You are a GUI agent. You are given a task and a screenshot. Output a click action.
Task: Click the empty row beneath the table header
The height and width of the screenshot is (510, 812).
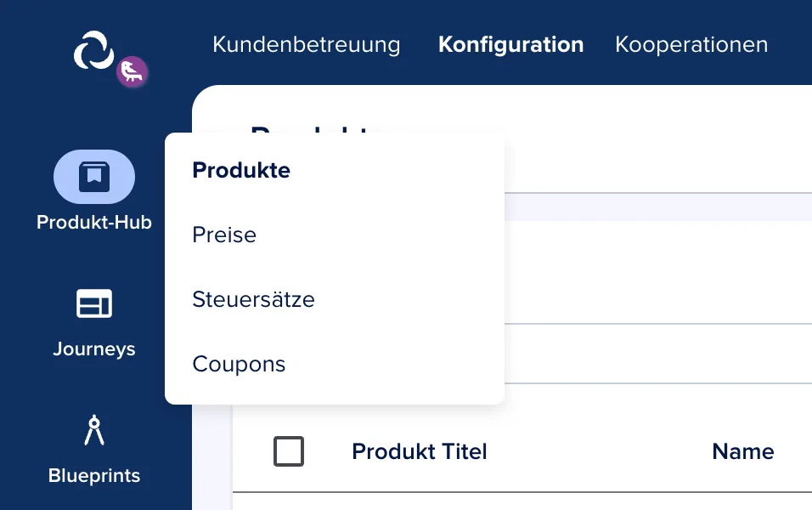pos(522,501)
